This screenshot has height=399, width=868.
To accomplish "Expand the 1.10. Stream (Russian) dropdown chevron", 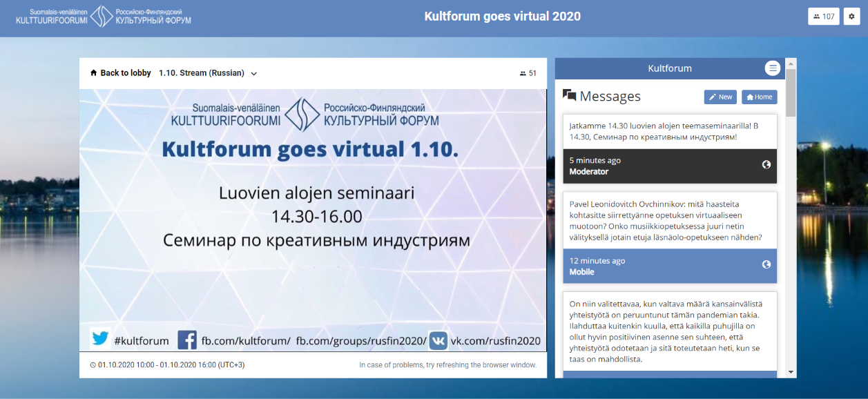I will coord(253,74).
